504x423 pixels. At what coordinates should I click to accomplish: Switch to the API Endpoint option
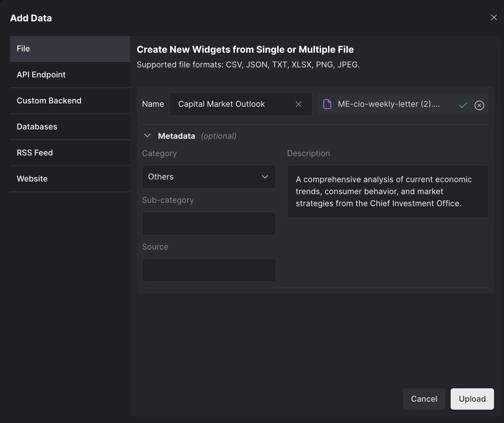click(x=70, y=75)
